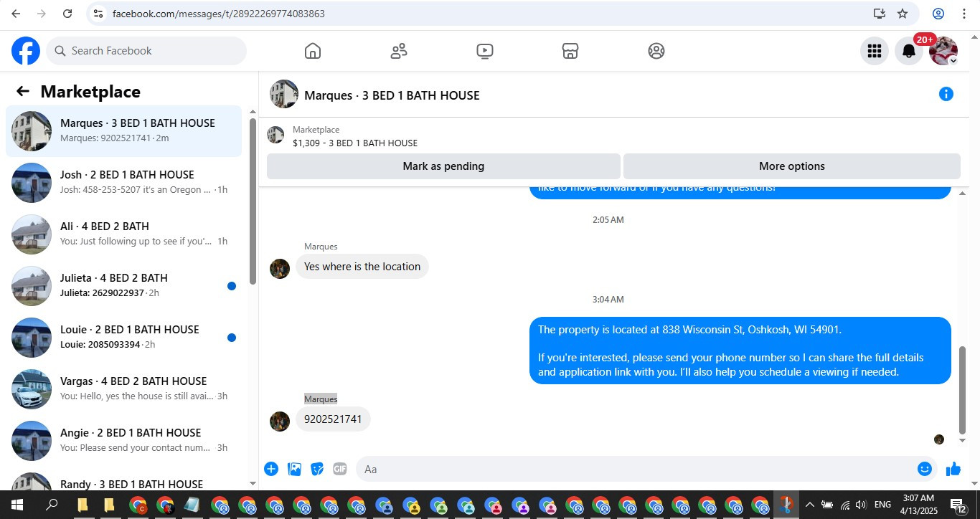Click Mark as pending button
The image size is (980, 519).
[x=443, y=166]
